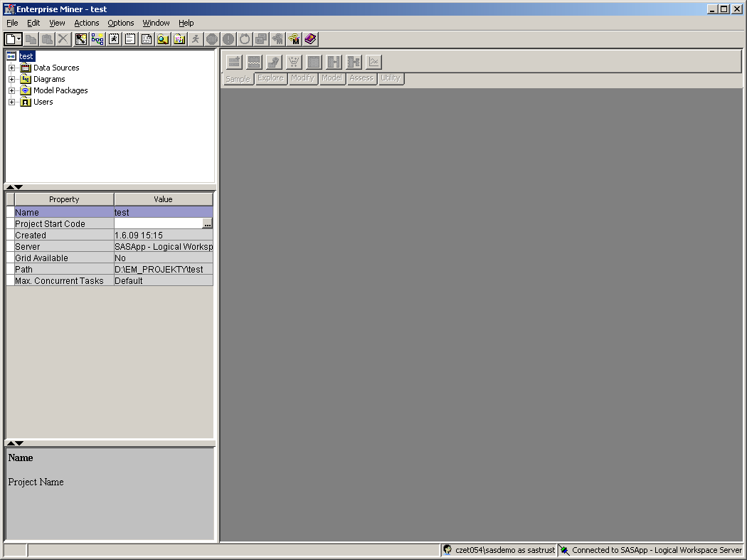Click the sixth node icon in Sample palette
This screenshot has width=747, height=560.
[334, 62]
